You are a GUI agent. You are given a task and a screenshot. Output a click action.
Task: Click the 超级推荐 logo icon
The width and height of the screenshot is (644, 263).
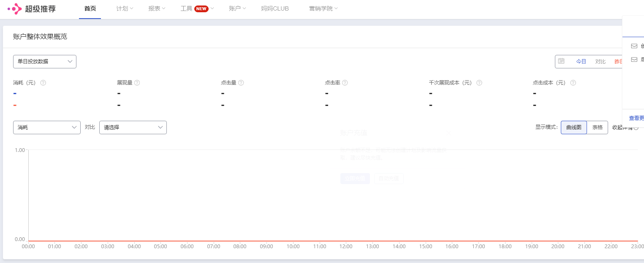coord(15,8)
